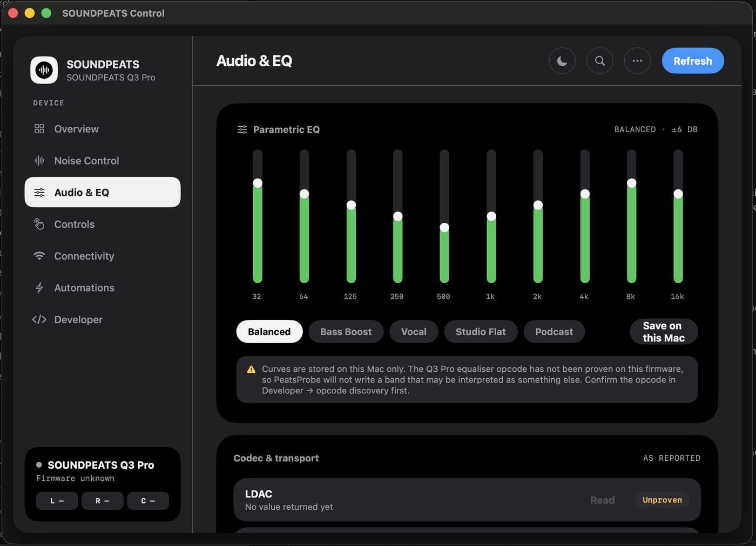Click the SOUNDPEATS Q3 Pro device card title

click(x=101, y=465)
